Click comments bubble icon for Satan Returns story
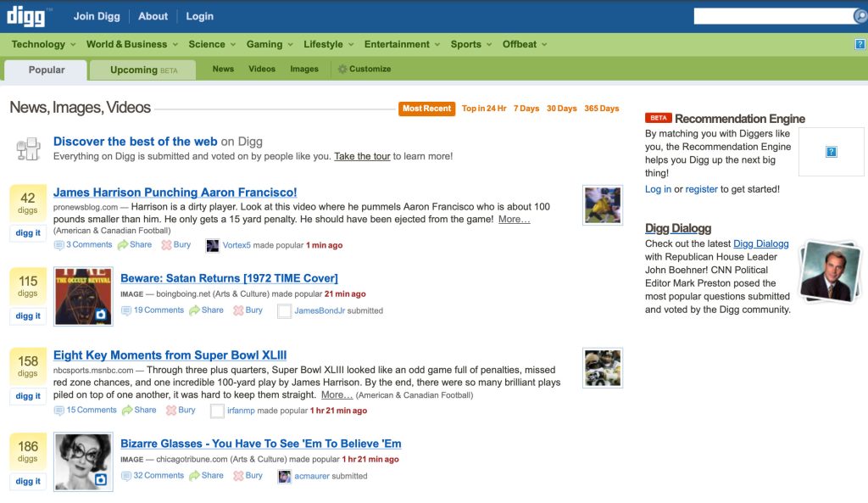The image size is (868, 503). point(126,310)
